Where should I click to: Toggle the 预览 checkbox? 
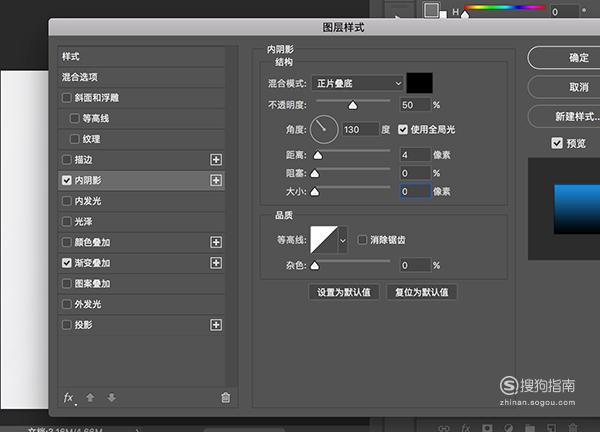(557, 143)
